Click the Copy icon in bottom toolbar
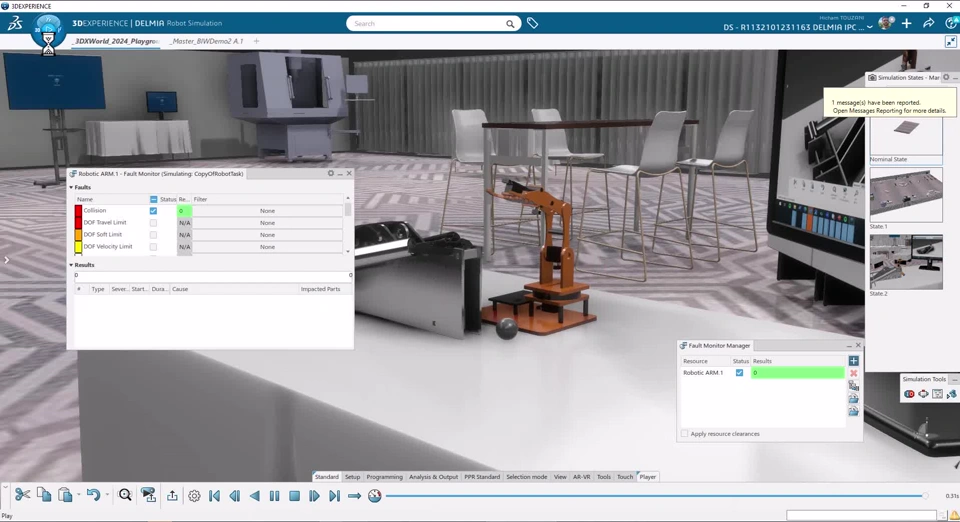This screenshot has height=522, width=960. (x=43, y=494)
